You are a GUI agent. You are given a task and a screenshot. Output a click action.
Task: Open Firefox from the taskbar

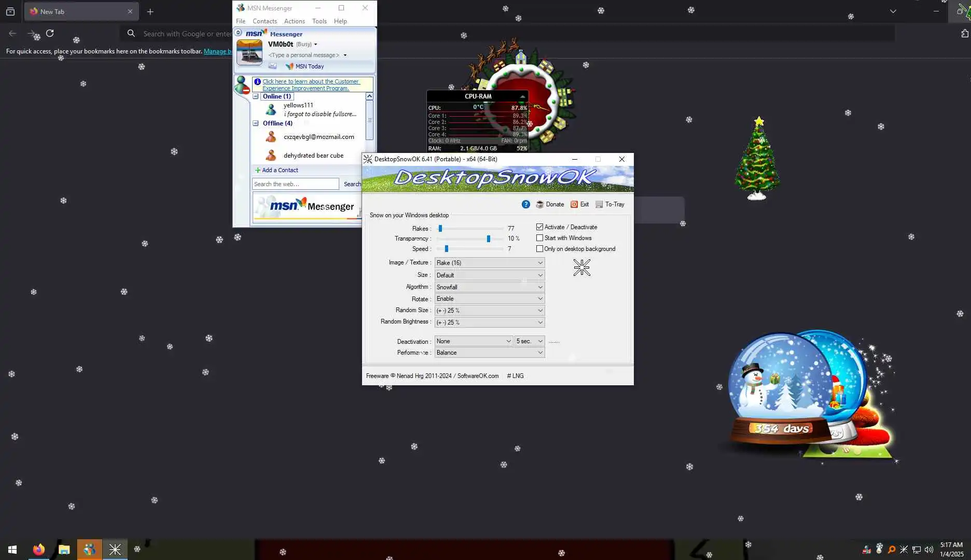click(39, 549)
